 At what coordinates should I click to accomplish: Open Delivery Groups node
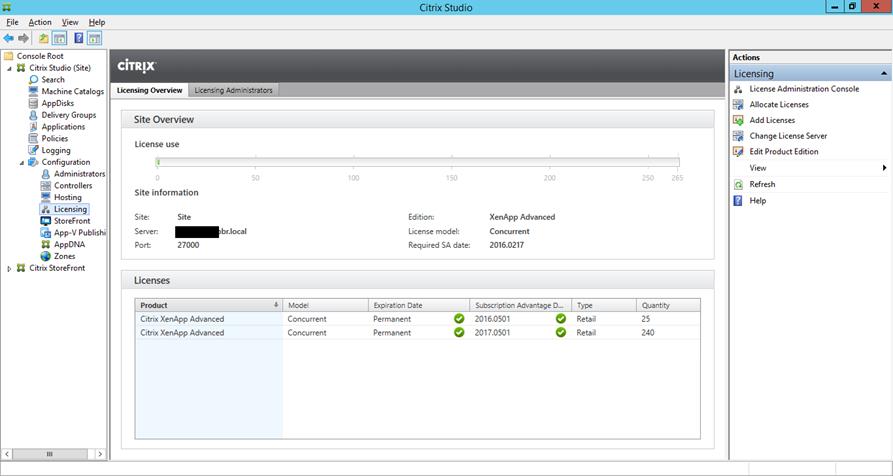point(68,115)
